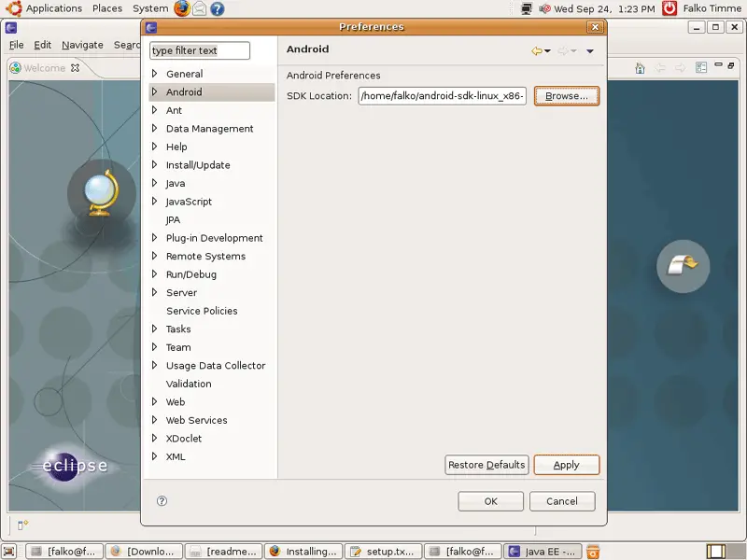Viewport: 747px width, 560px height.
Task: Click the Apply button
Action: point(567,465)
